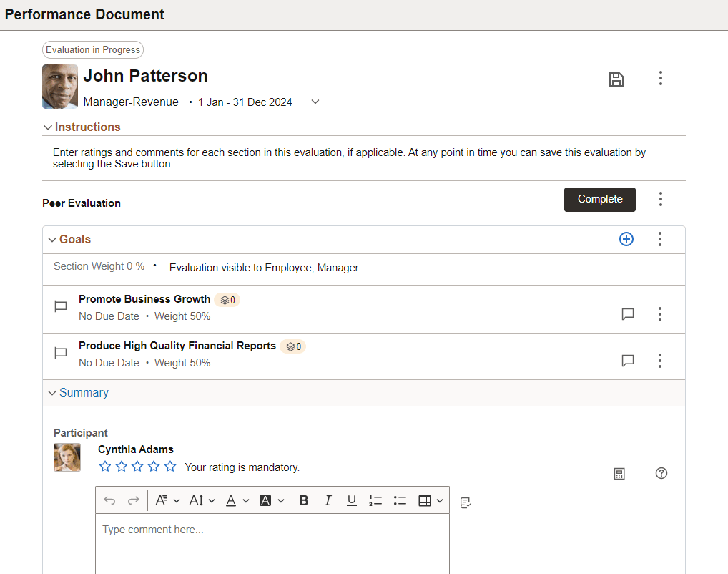The image size is (728, 574).
Task: Collapse the Goals section
Action: [x=51, y=239]
